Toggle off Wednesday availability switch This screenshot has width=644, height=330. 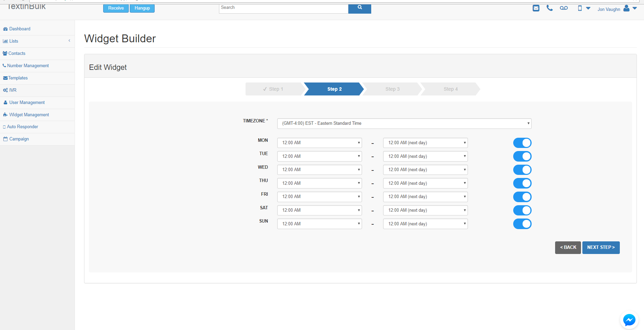tap(522, 170)
